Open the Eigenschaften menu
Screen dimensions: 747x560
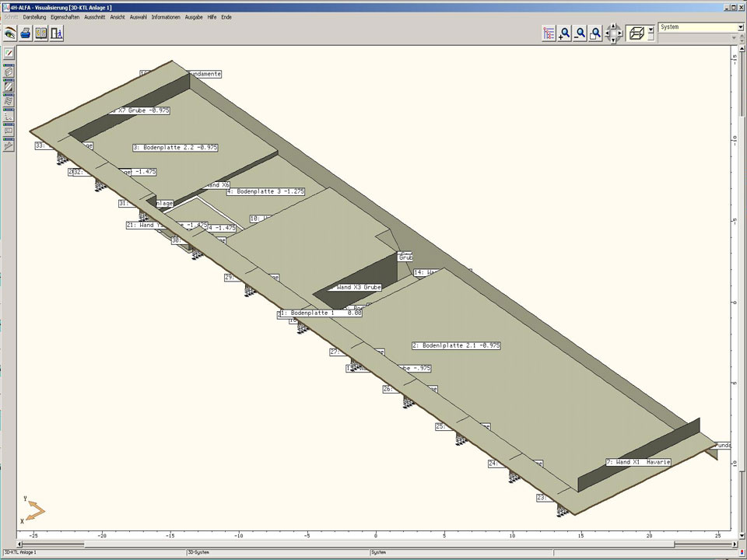coord(65,16)
